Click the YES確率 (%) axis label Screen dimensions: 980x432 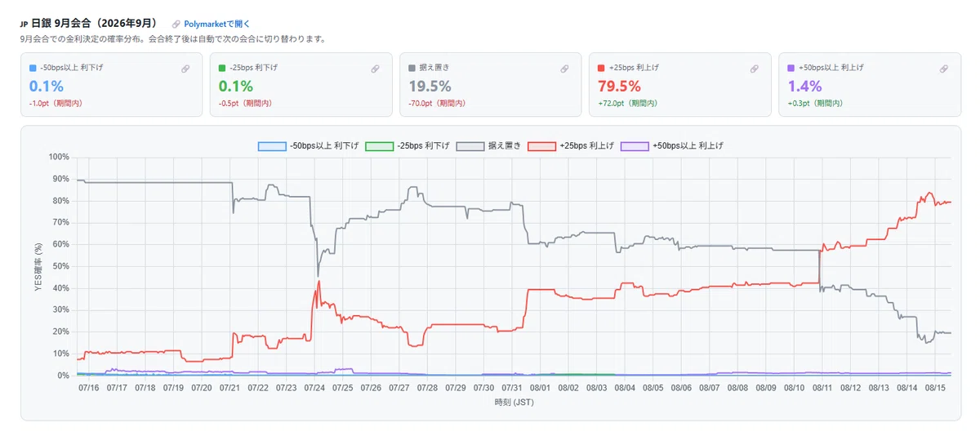click(x=38, y=266)
